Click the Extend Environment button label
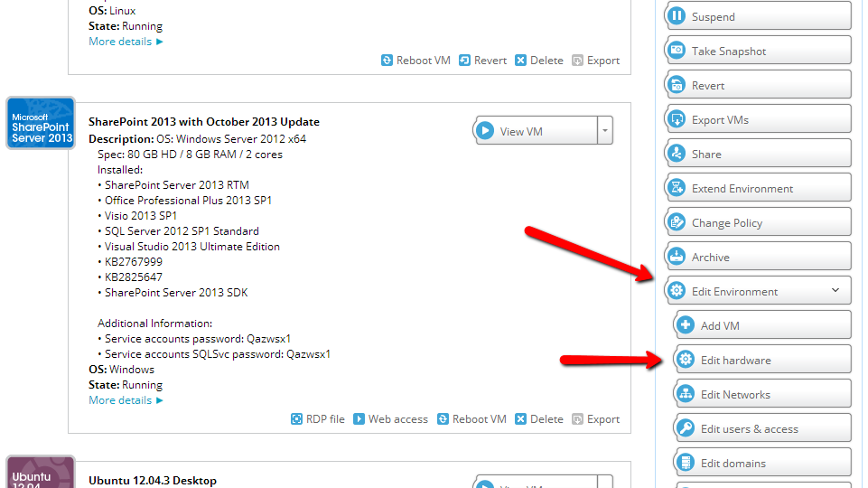 tap(742, 189)
